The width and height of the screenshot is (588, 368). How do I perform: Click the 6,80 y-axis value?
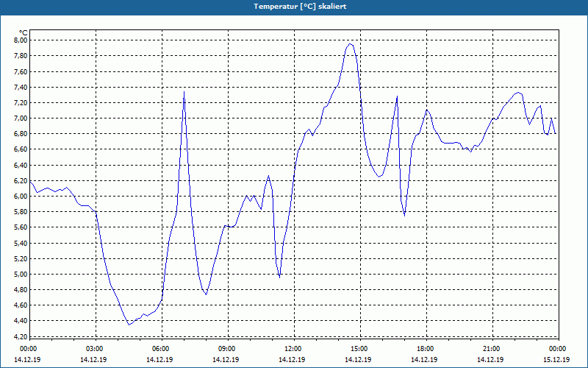pos(21,134)
